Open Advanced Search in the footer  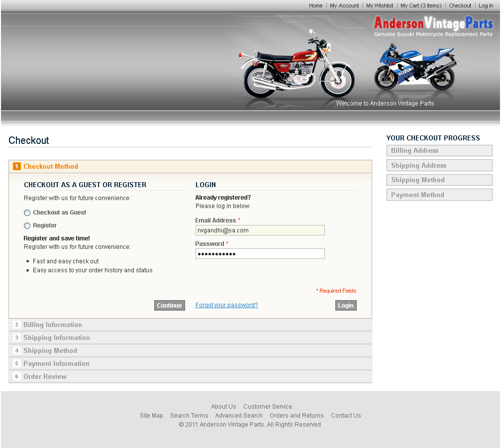pyautogui.click(x=239, y=415)
